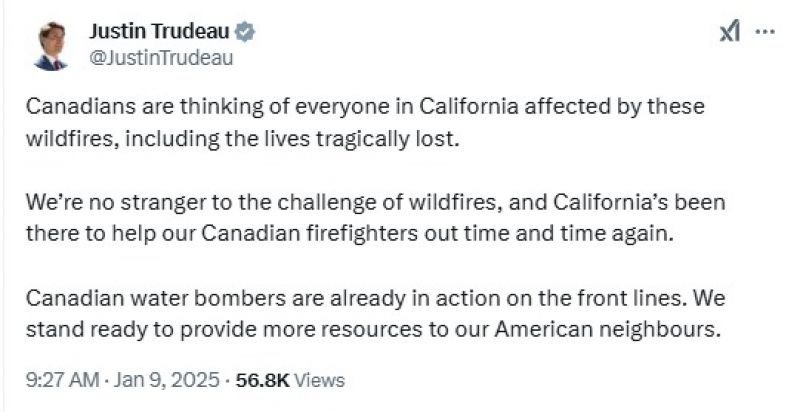This screenshot has width=800, height=412.
Task: Click the 56.8K view count number
Action: coord(262,380)
